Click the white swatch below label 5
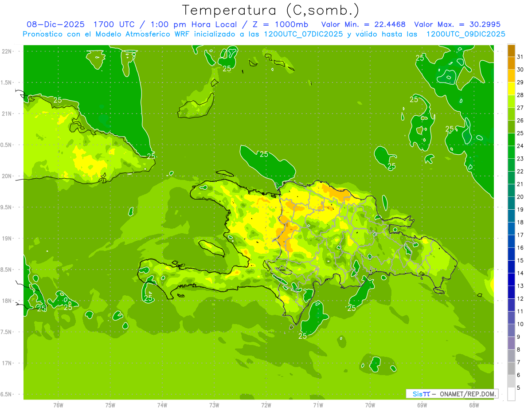The height and width of the screenshot is (411, 532). click(511, 394)
